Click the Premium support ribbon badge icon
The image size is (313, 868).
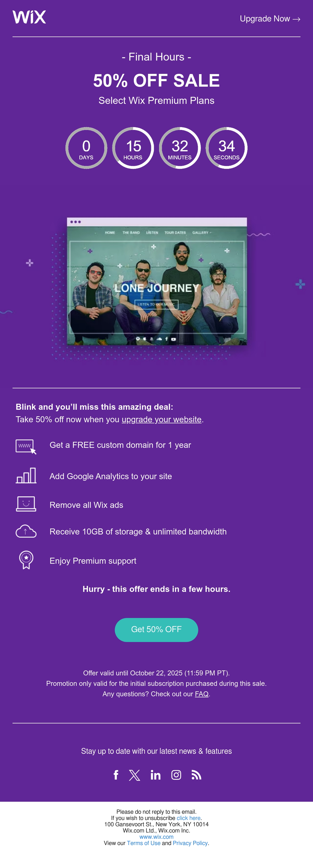tap(26, 560)
